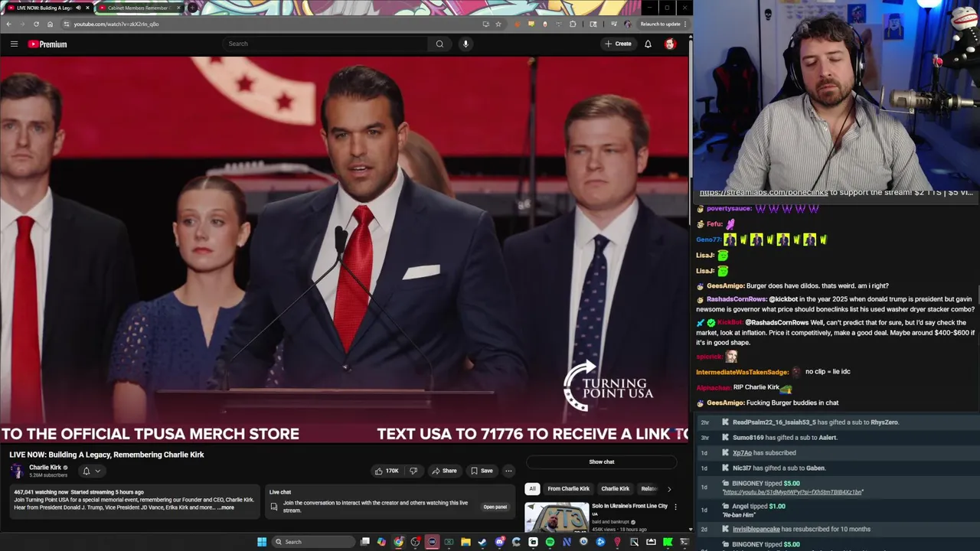980x551 pixels.
Task: Expand notification bell options for Charlie Kirk
Action: pos(91,471)
